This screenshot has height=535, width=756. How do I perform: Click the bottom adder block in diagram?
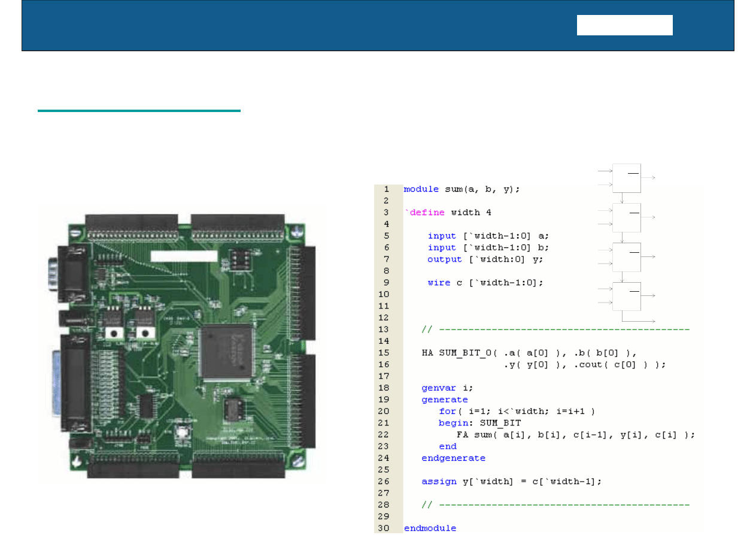point(626,297)
